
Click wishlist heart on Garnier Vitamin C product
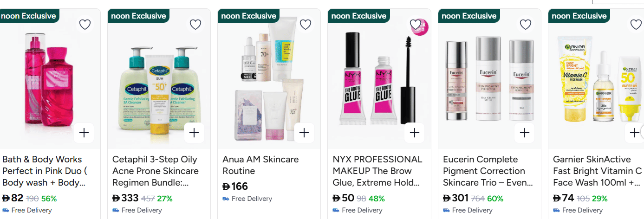pyautogui.click(x=635, y=25)
